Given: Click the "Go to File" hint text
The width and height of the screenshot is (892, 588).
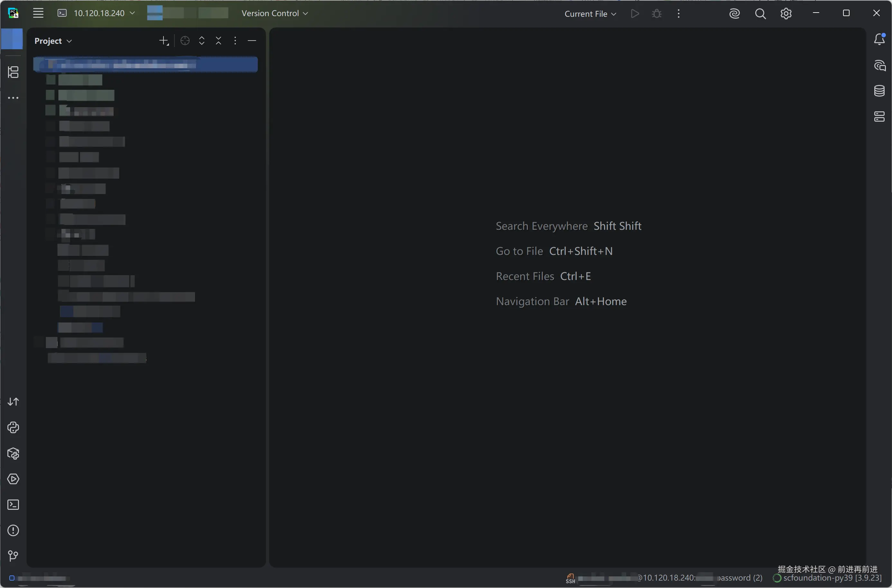Looking at the screenshot, I should [519, 251].
